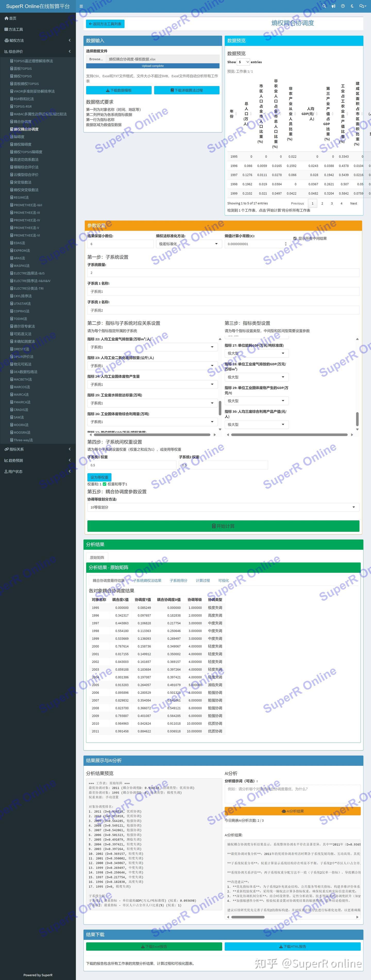The height and width of the screenshot is (980, 371).
Task: Open the 熵权法标准化方法 dropdown
Action: tap(189, 244)
